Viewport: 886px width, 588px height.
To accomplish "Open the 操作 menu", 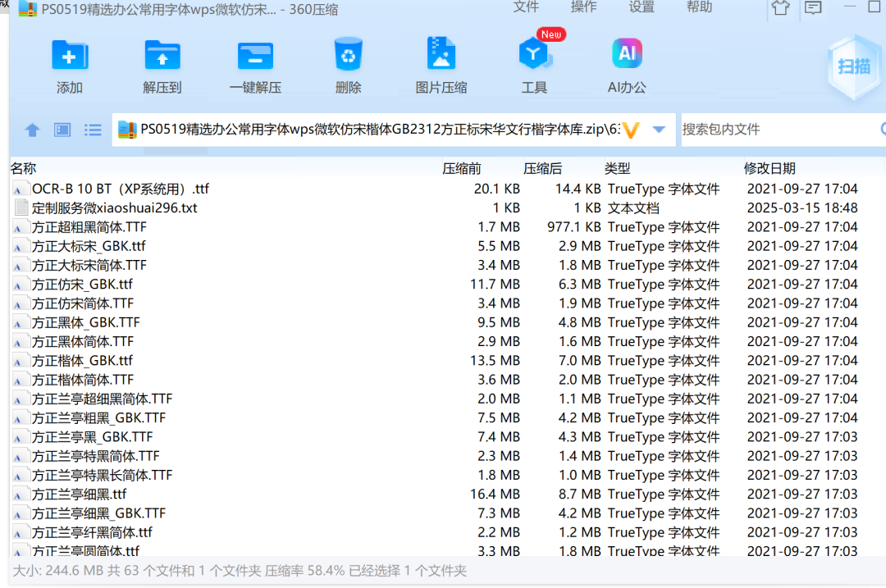I will click(x=584, y=7).
